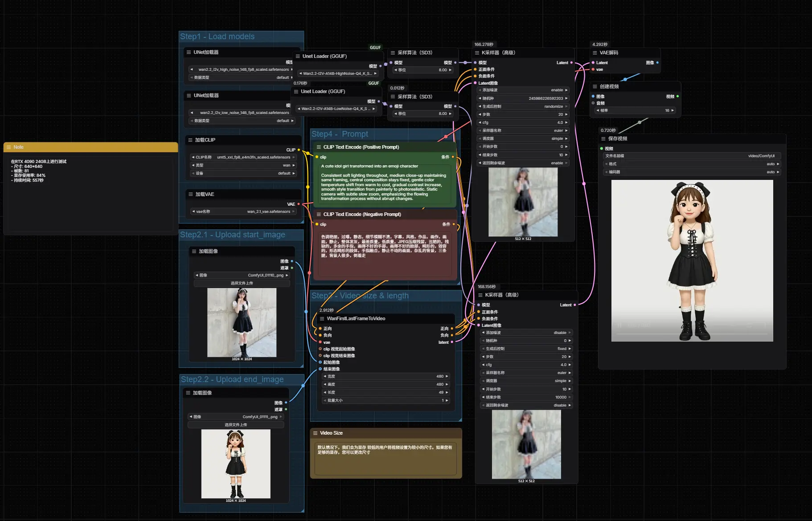This screenshot has width=812, height=521.
Task: Click the WanFirstLastFrameToVideo node title icon
Action: coord(322,318)
